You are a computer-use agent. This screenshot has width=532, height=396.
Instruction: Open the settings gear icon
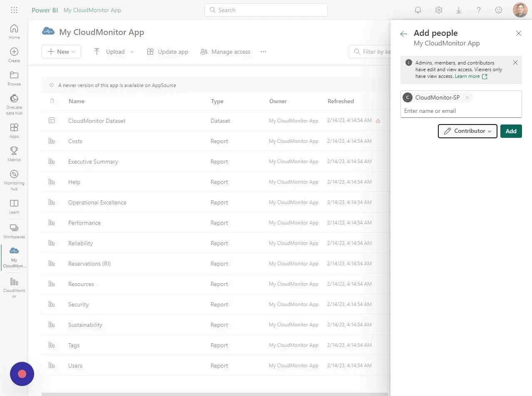point(438,10)
